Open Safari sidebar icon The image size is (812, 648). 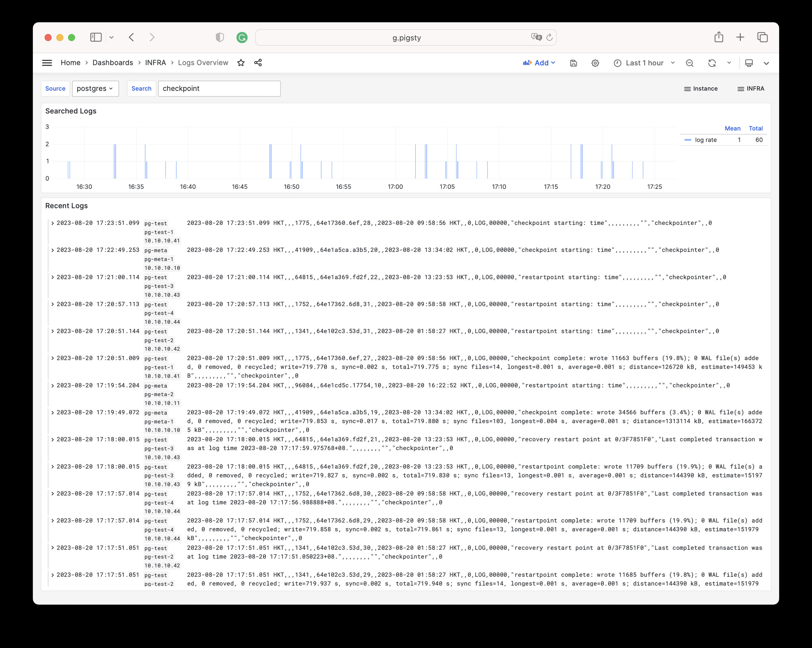[x=96, y=37]
